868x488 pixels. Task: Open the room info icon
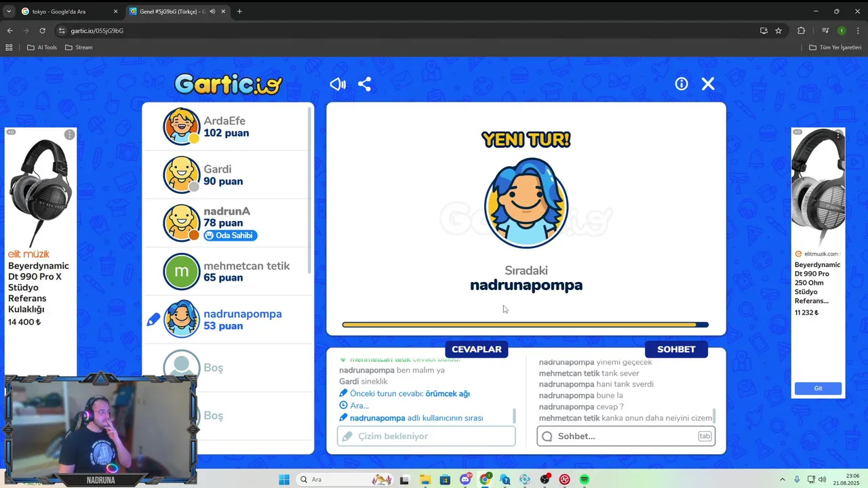[x=682, y=83]
